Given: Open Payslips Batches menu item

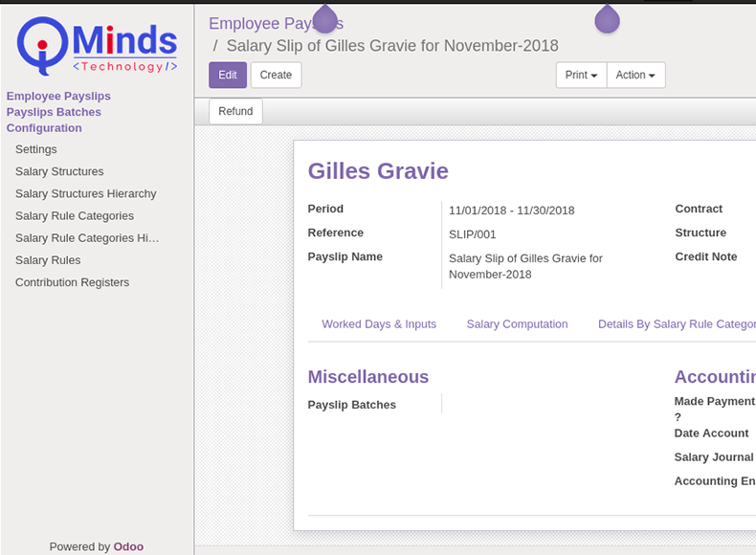Looking at the screenshot, I should point(54,112).
